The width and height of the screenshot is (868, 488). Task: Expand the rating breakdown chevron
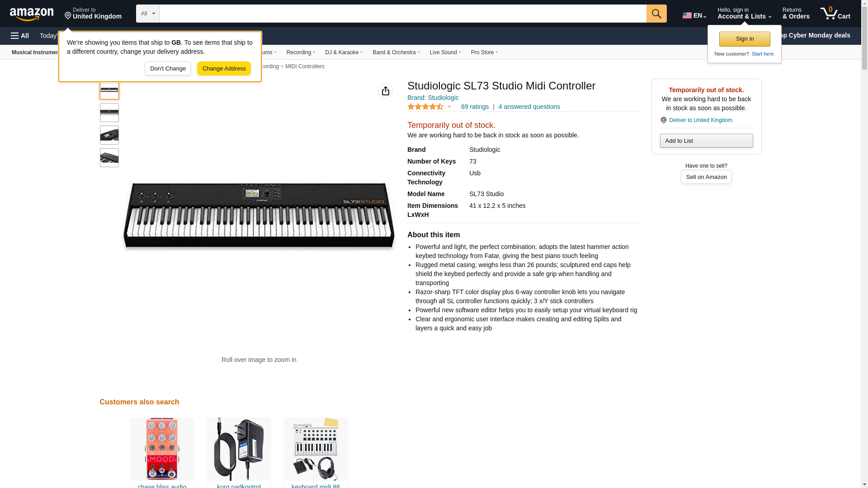[449, 107]
